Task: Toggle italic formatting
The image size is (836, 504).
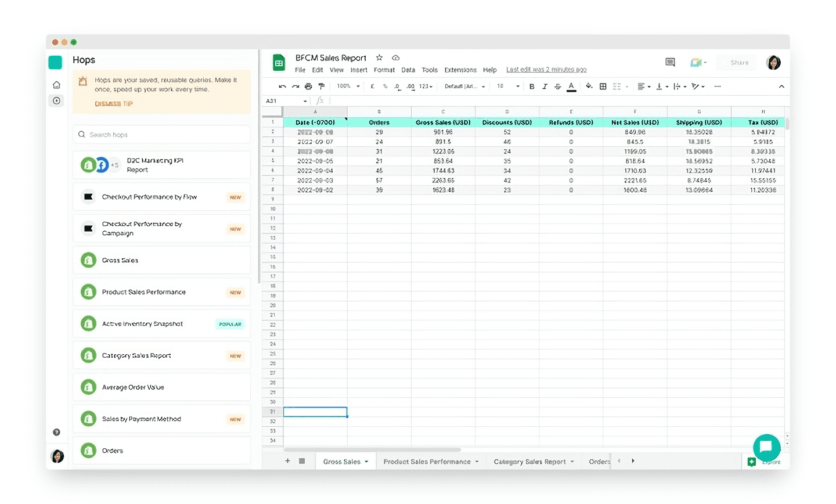Action: [x=545, y=87]
